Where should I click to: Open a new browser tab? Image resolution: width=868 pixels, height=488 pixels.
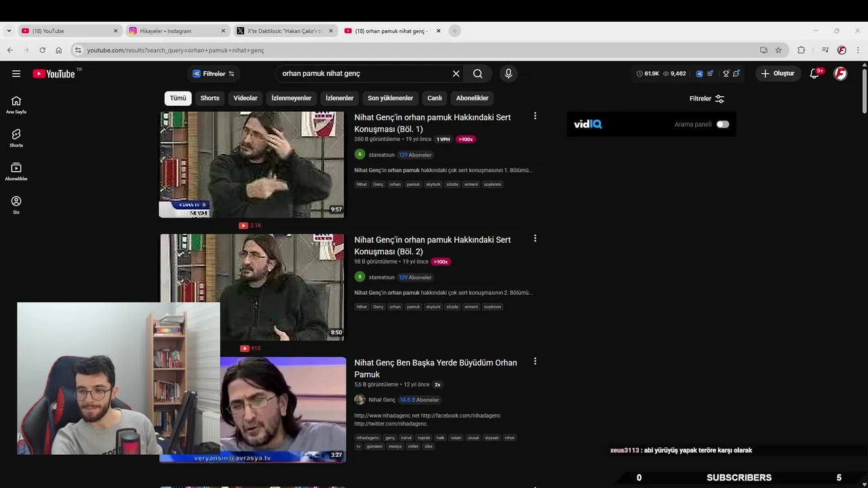(455, 30)
